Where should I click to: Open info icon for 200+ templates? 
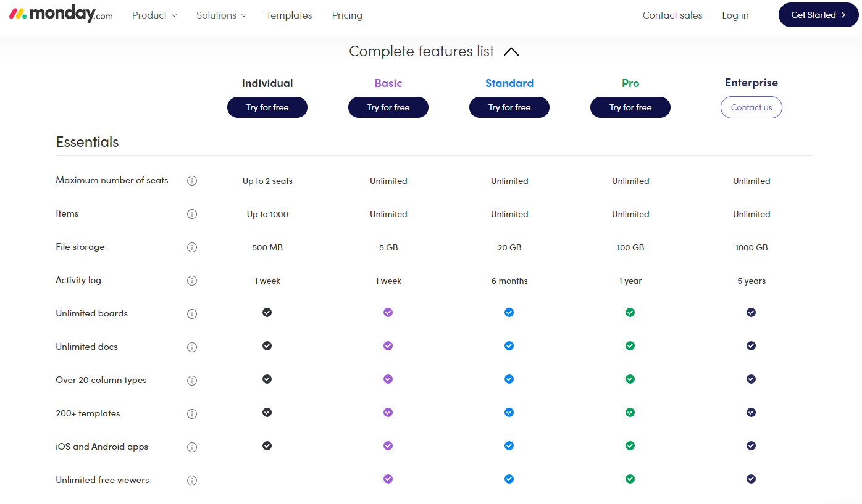click(192, 414)
